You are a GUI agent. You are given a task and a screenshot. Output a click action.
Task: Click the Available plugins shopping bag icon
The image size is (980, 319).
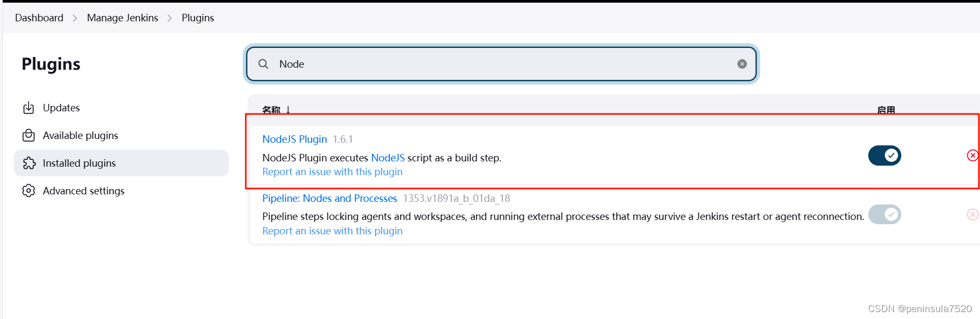tap(29, 136)
